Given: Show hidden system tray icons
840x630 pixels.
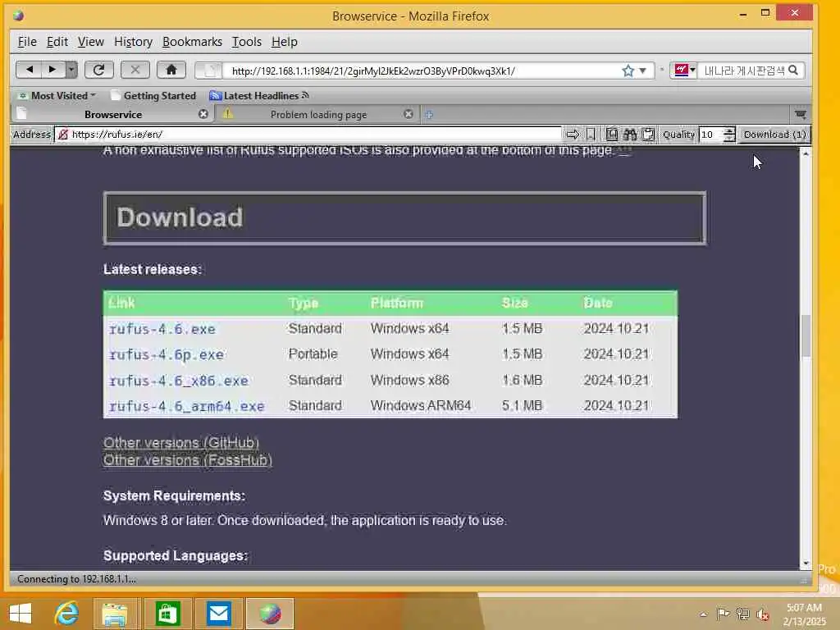Looking at the screenshot, I should click(x=703, y=614).
